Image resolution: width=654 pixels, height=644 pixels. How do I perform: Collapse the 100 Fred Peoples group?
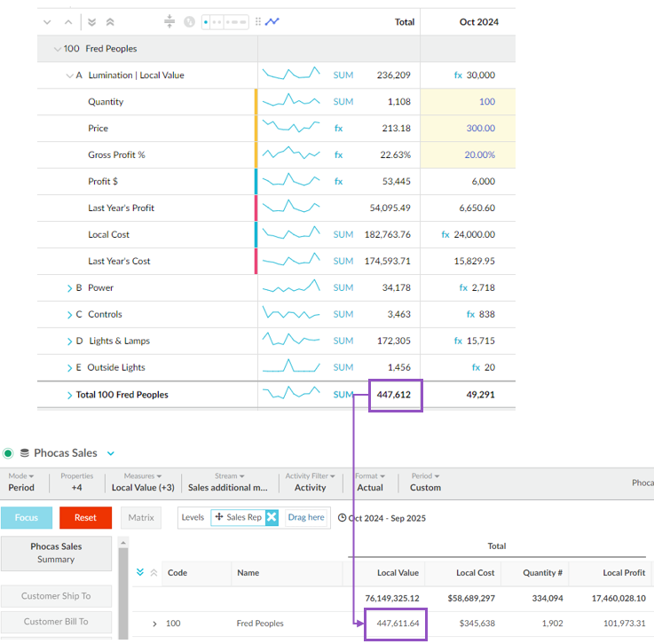58,49
